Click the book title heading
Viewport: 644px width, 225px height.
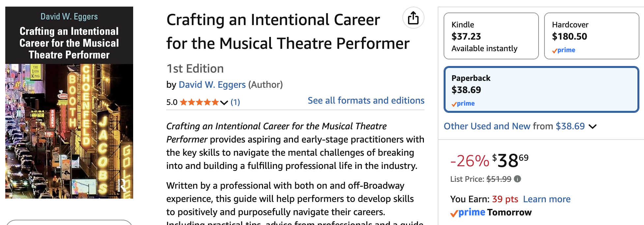tap(287, 32)
